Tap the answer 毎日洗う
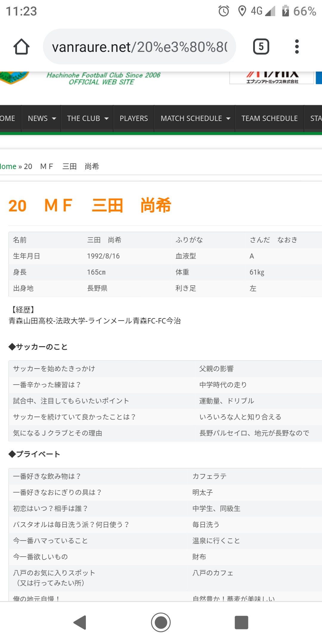 [206, 525]
